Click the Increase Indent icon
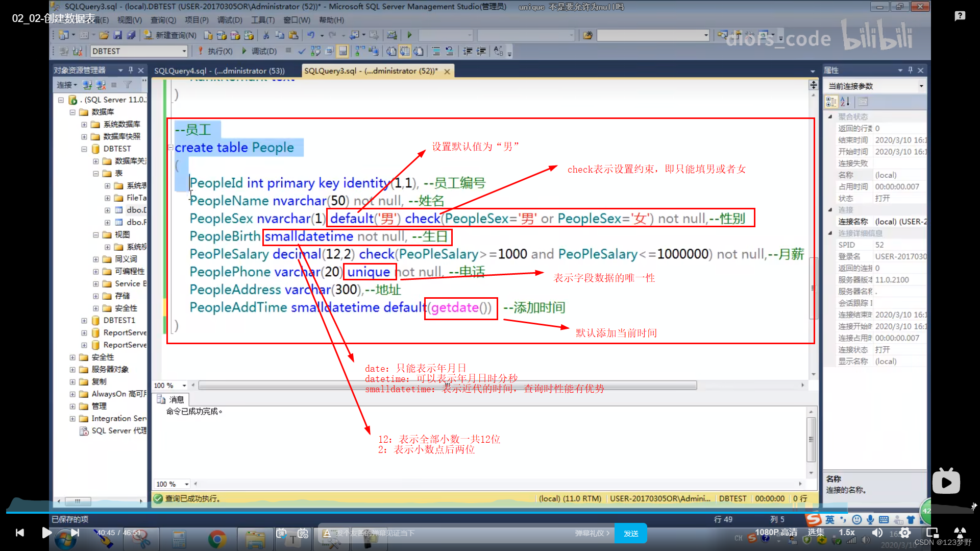980x551 pixels. click(481, 51)
